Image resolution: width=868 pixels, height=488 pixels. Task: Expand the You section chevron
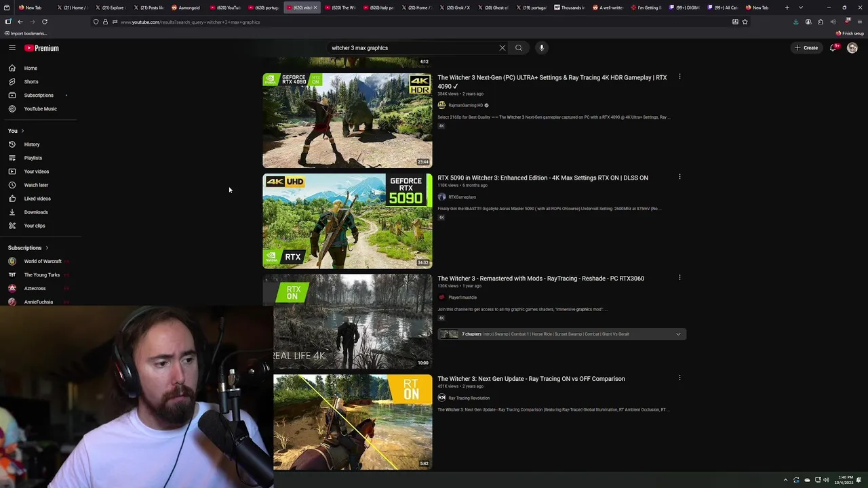click(22, 131)
